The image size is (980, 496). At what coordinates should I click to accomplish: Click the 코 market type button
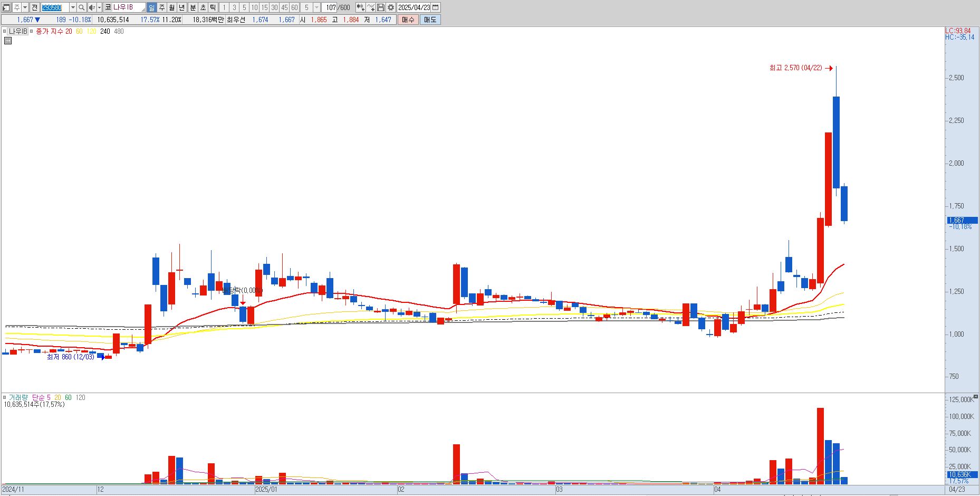[108, 7]
